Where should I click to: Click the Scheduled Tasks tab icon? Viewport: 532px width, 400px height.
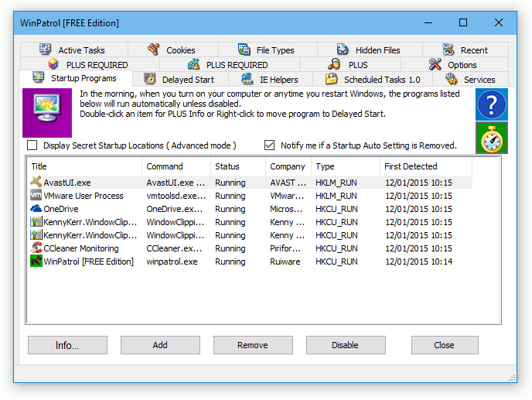[x=332, y=79]
